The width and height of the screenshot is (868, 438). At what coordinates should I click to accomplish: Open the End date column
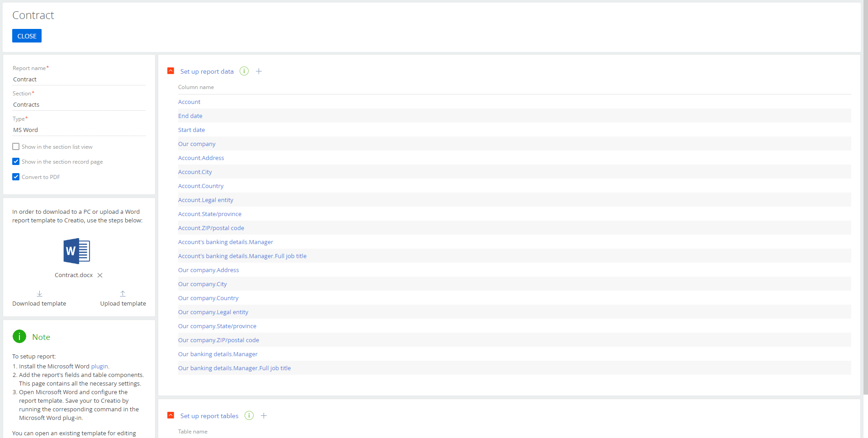pyautogui.click(x=190, y=116)
